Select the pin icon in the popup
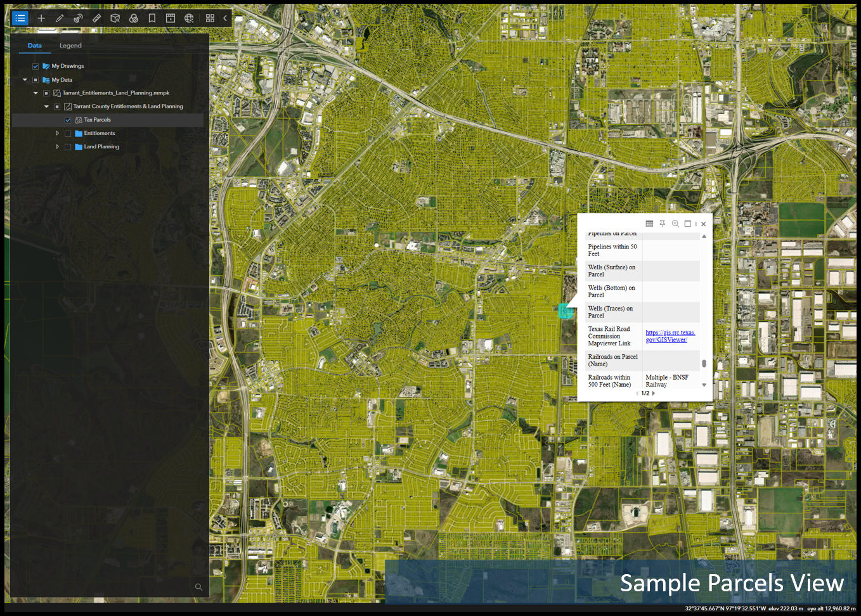 [x=662, y=224]
